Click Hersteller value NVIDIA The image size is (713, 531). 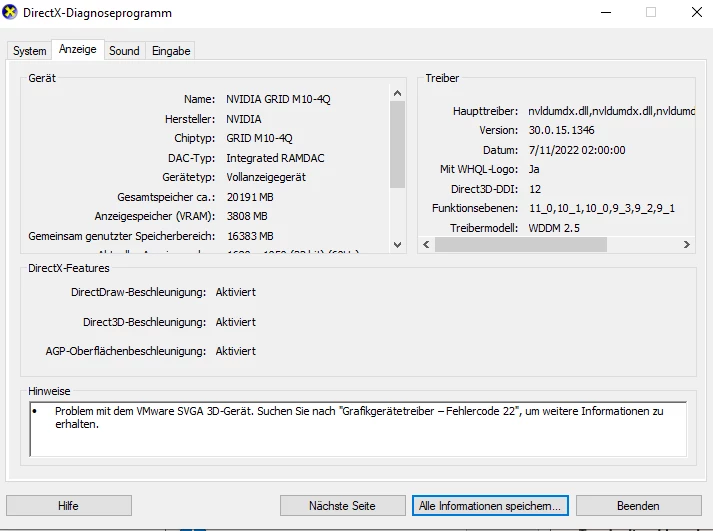point(244,119)
